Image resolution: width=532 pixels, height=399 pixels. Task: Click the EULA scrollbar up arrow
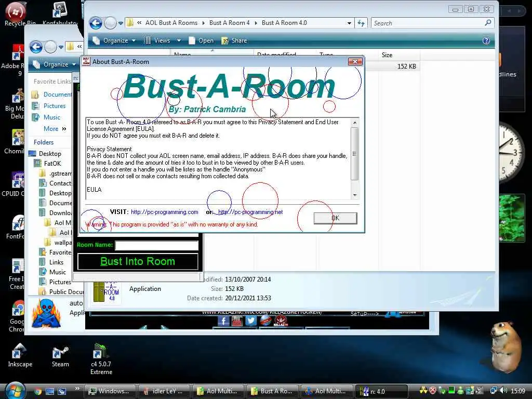(354, 123)
